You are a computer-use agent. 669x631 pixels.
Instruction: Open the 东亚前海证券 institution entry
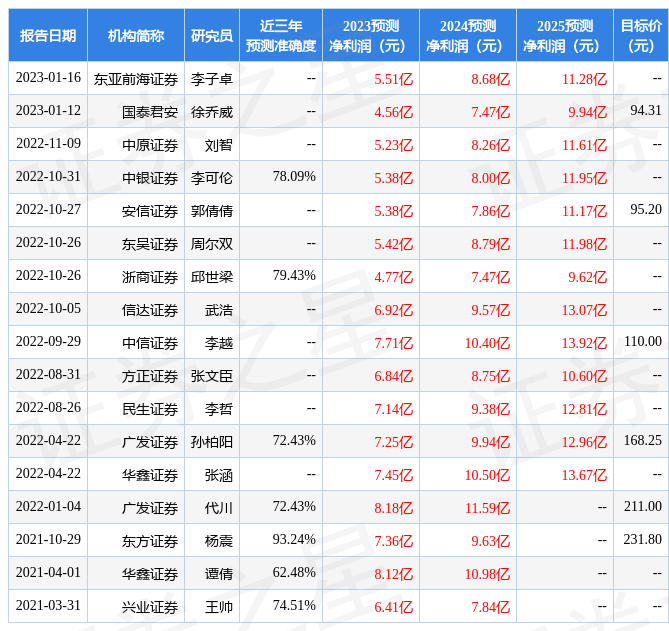coord(136,78)
